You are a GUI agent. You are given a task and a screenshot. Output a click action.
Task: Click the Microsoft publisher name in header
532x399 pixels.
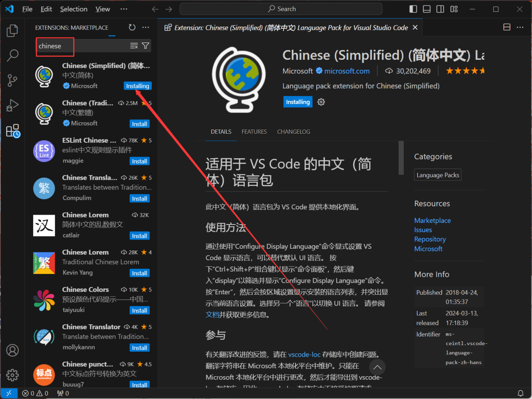click(298, 71)
